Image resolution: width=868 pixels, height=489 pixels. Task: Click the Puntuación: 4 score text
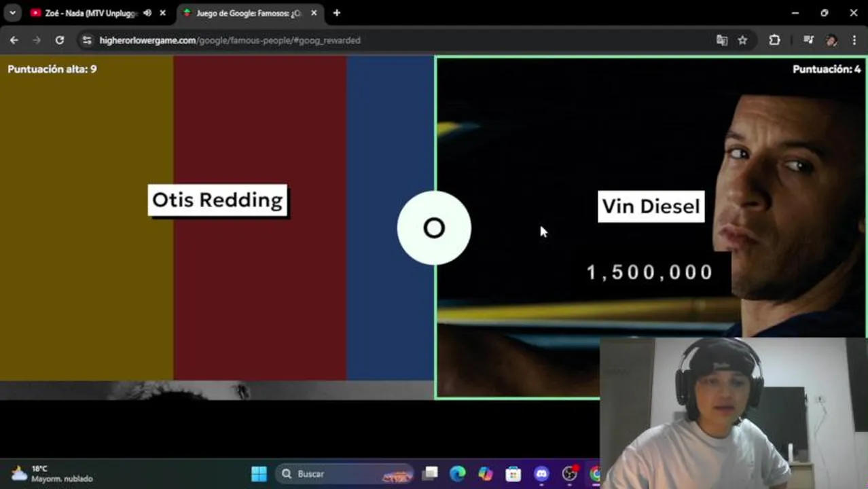[x=827, y=69]
